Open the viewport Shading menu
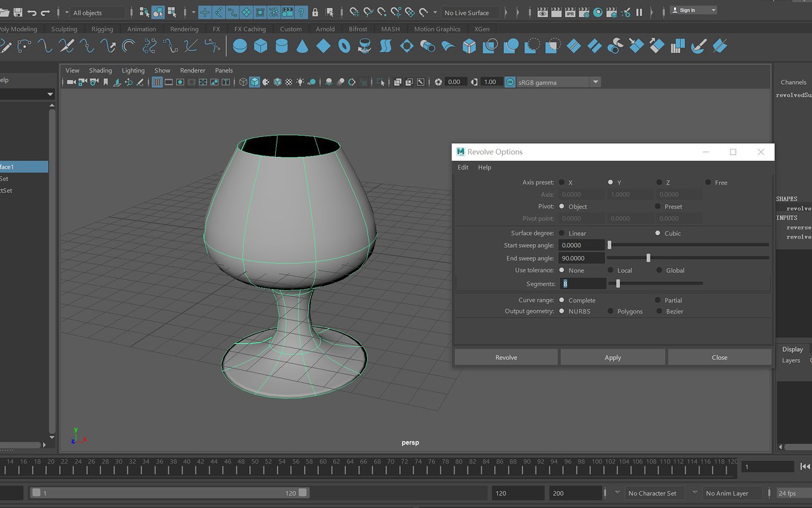This screenshot has height=508, width=812. tap(100, 70)
